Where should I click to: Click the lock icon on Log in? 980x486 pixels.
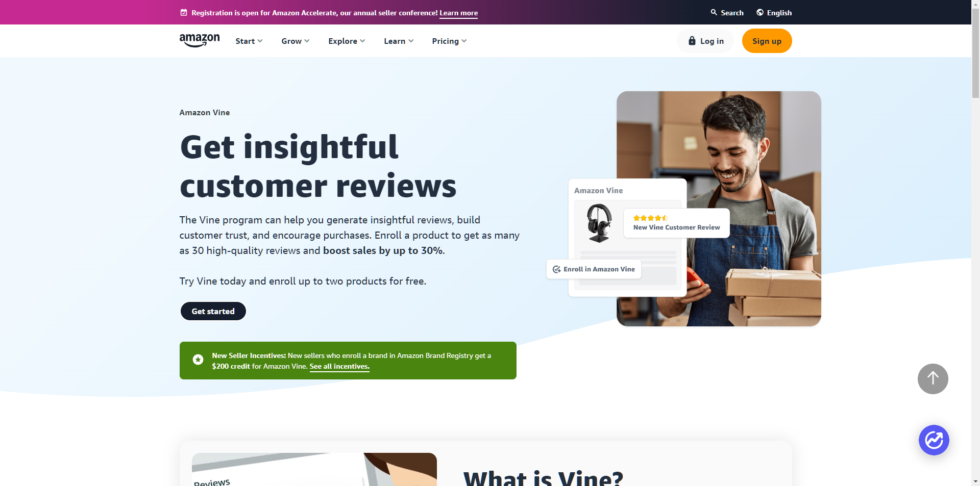click(x=692, y=41)
